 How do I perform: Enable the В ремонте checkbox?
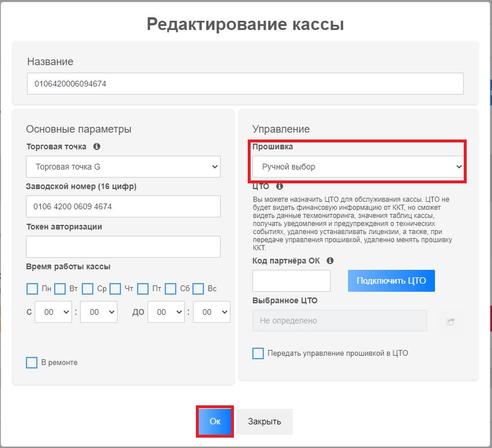point(32,362)
